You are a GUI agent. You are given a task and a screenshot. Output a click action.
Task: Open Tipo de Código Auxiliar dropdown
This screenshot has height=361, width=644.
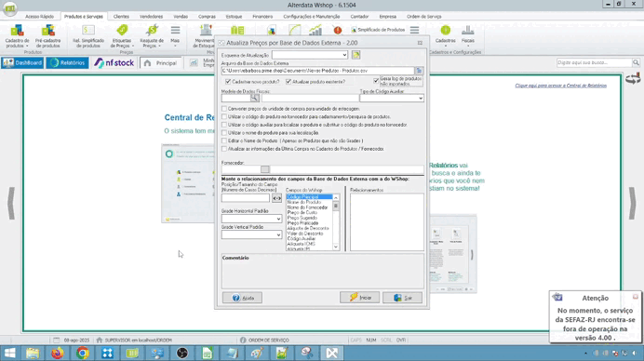[421, 98]
